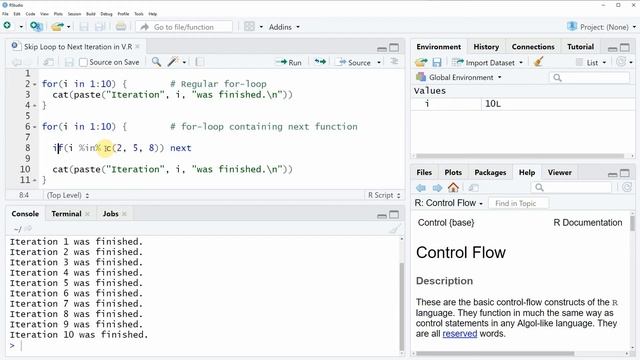The width and height of the screenshot is (640, 360).
Task: Open workspace panes layout icon
Action: click(249, 27)
